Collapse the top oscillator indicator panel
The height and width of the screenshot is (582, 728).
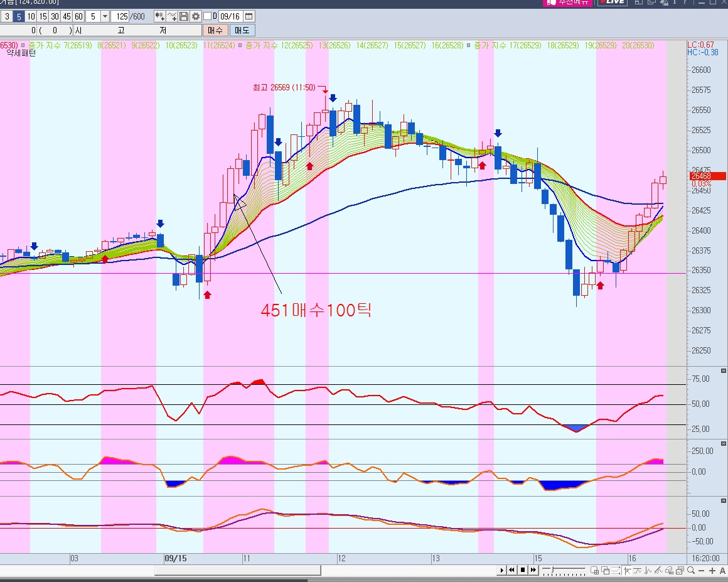point(724,370)
